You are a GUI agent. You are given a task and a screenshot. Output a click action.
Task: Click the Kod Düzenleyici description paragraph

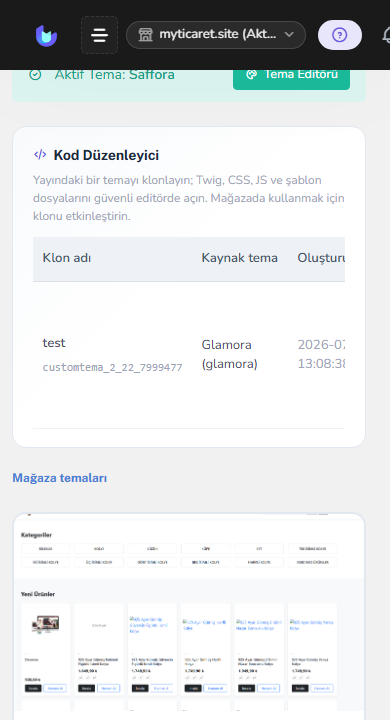pyautogui.click(x=189, y=198)
